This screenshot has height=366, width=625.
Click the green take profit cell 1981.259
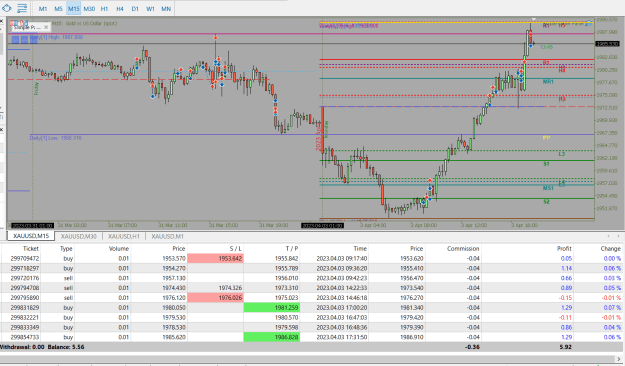point(272,307)
